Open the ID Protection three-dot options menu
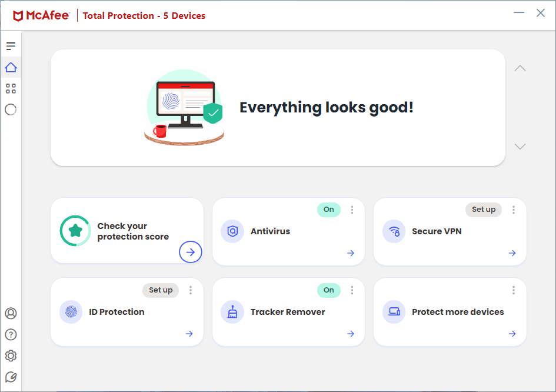The width and height of the screenshot is (556, 392). pyautogui.click(x=191, y=290)
